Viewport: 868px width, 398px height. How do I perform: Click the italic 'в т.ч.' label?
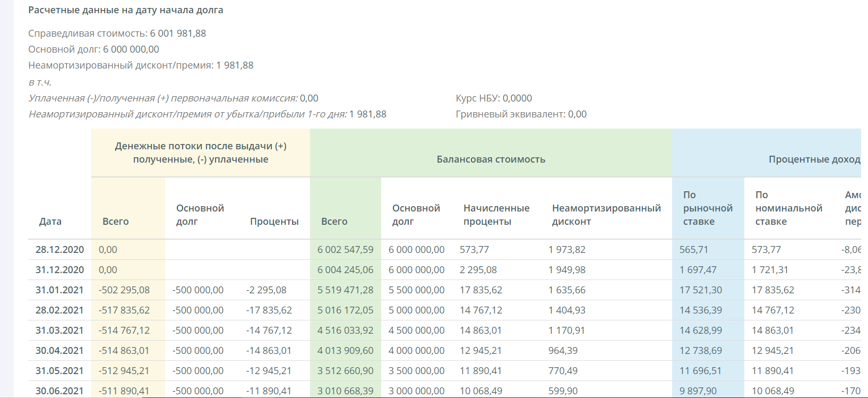coord(40,82)
